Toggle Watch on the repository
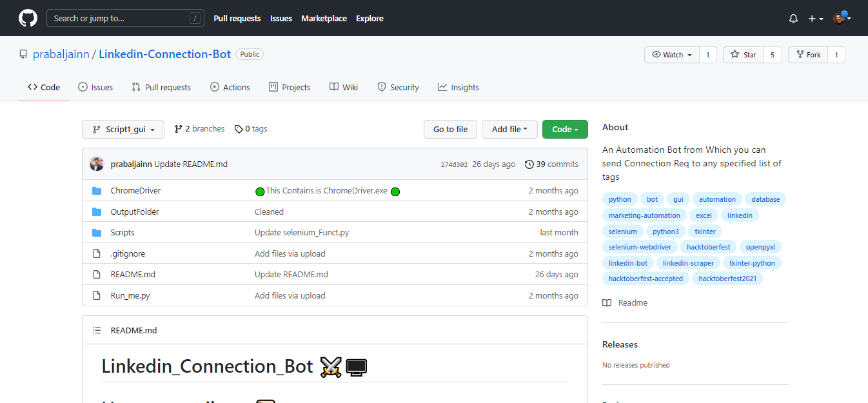 [672, 55]
